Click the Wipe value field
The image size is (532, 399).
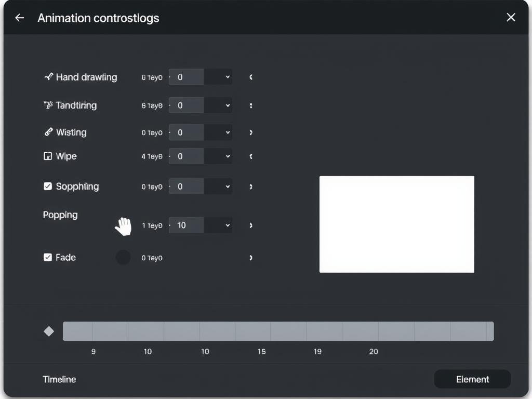pos(187,156)
